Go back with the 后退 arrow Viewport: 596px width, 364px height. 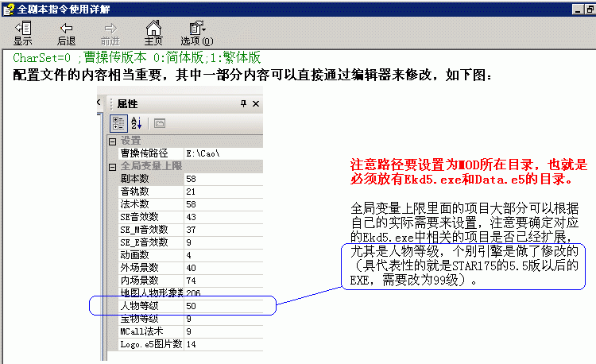(67, 33)
